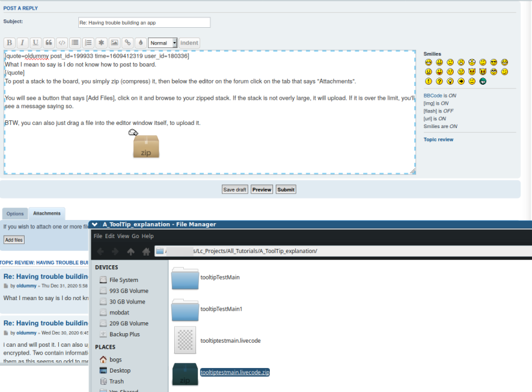Click the Save draft button
The image size is (532, 392).
pos(235,190)
